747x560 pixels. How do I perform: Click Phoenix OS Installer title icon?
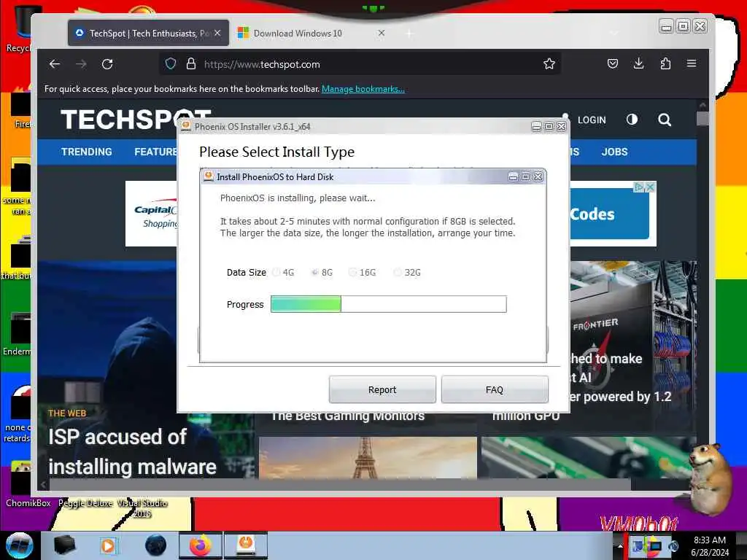(186, 126)
